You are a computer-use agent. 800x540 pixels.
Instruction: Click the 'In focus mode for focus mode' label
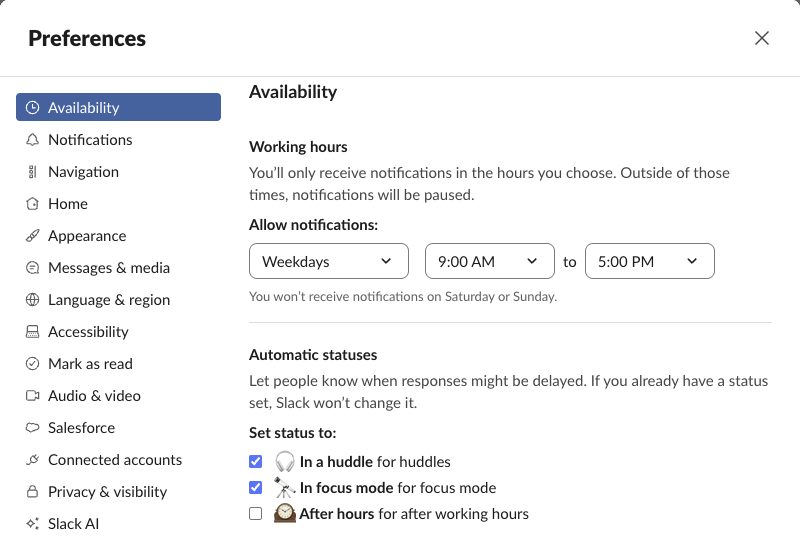(x=398, y=487)
